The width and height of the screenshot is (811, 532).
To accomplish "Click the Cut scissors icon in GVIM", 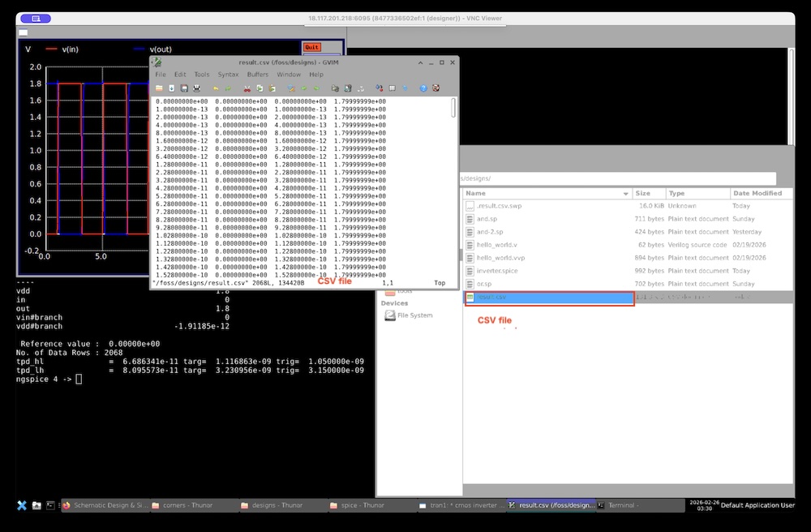I will tap(247, 88).
